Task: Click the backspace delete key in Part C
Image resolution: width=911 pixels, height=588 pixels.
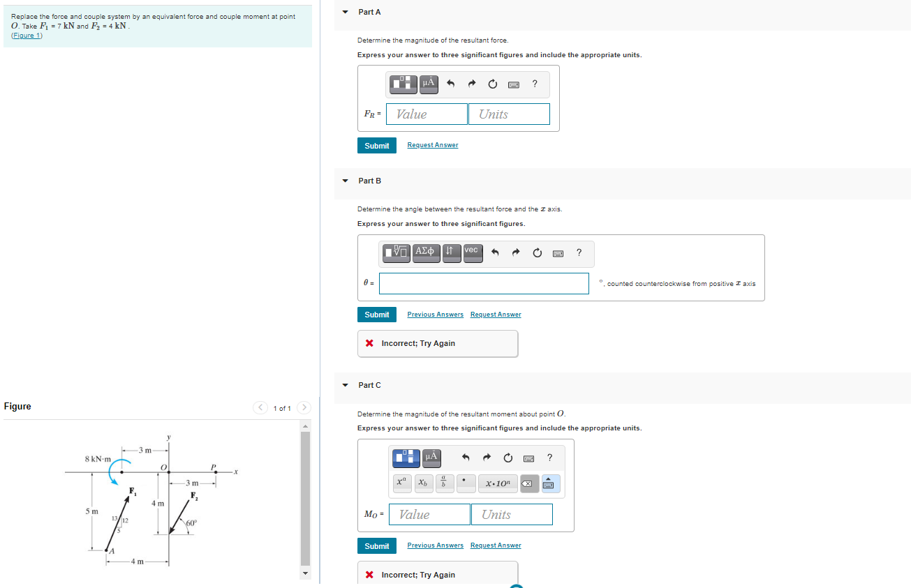Action: pos(528,483)
